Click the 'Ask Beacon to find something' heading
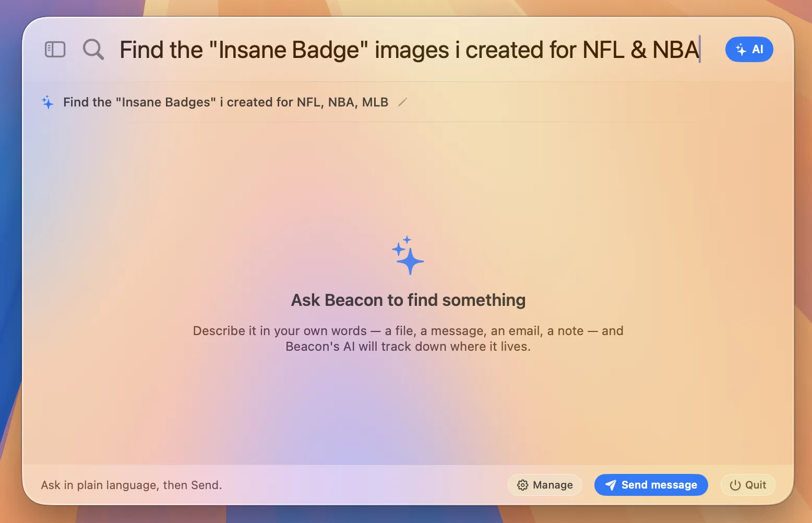812x523 pixels. 408,300
